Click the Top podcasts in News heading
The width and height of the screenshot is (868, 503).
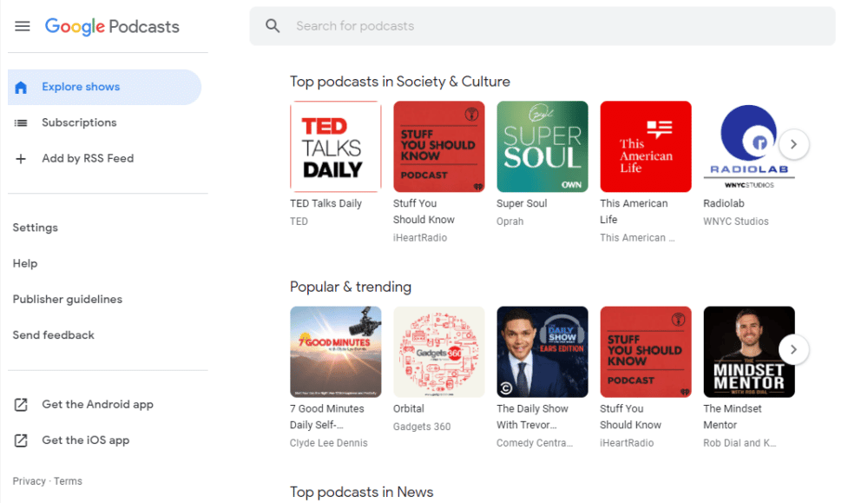[x=361, y=492]
